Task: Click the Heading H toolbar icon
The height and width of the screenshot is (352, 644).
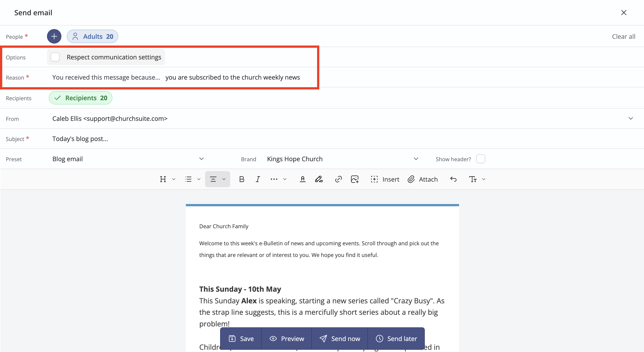Action: 163,179
